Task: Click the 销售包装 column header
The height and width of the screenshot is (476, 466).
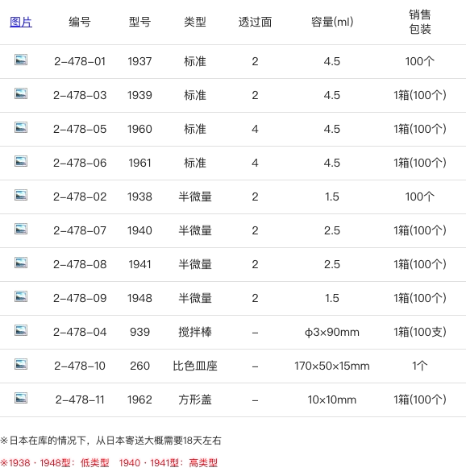Action: coord(420,22)
